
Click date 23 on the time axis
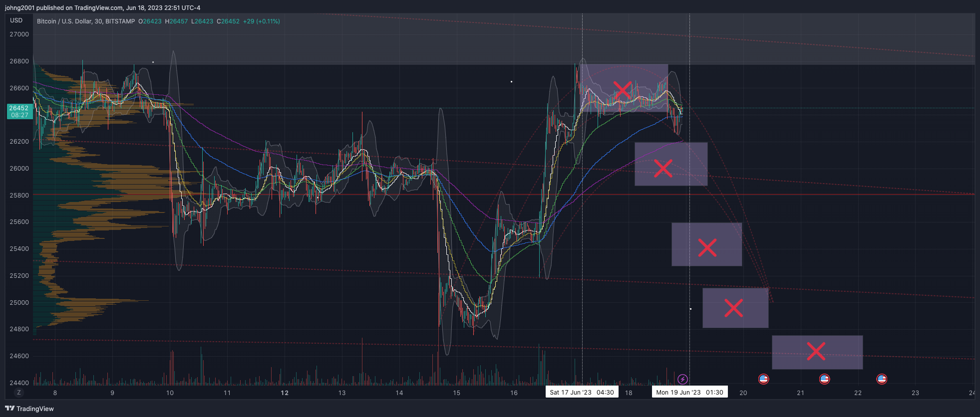tap(915, 393)
